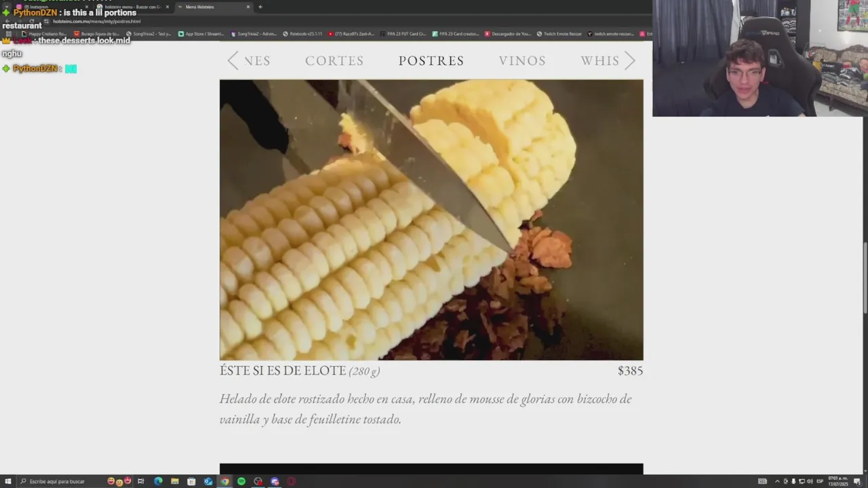Click the streamer webcam overlay
The height and width of the screenshot is (488, 868).
pos(760,58)
